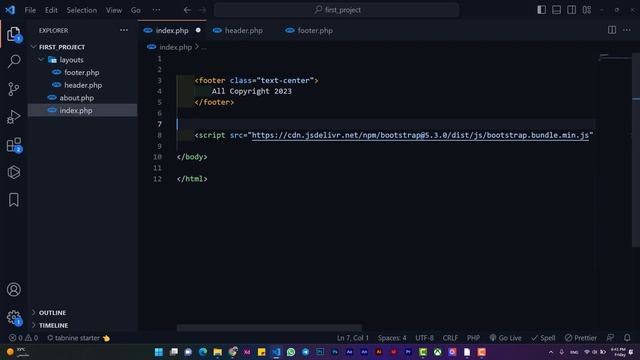Screen dimensions: 640x360
Task: Click the Explorer panel more actions ellipsis
Action: click(x=124, y=30)
